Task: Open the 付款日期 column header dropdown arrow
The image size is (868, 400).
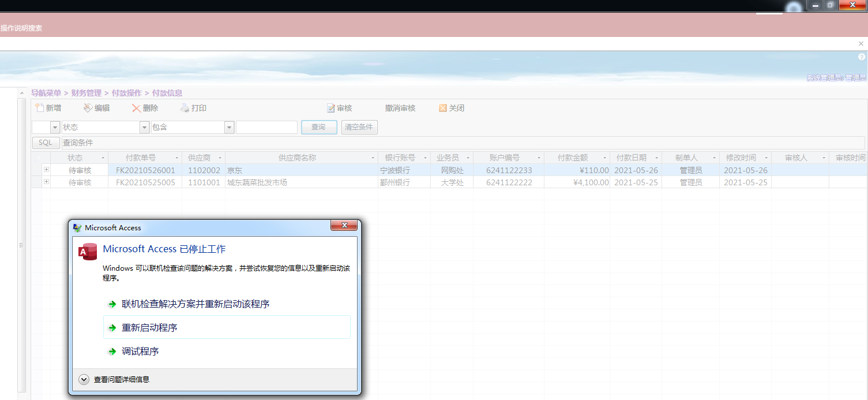Action: (x=657, y=158)
